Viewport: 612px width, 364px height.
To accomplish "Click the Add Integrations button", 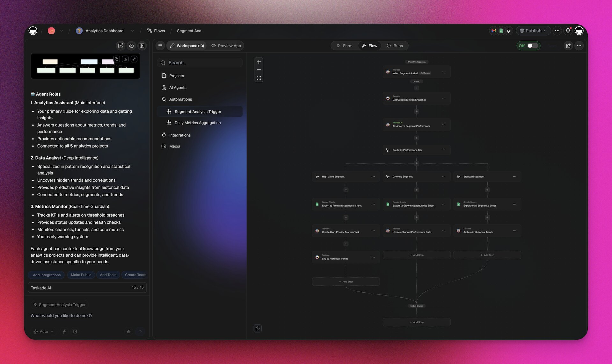I will [x=47, y=275].
